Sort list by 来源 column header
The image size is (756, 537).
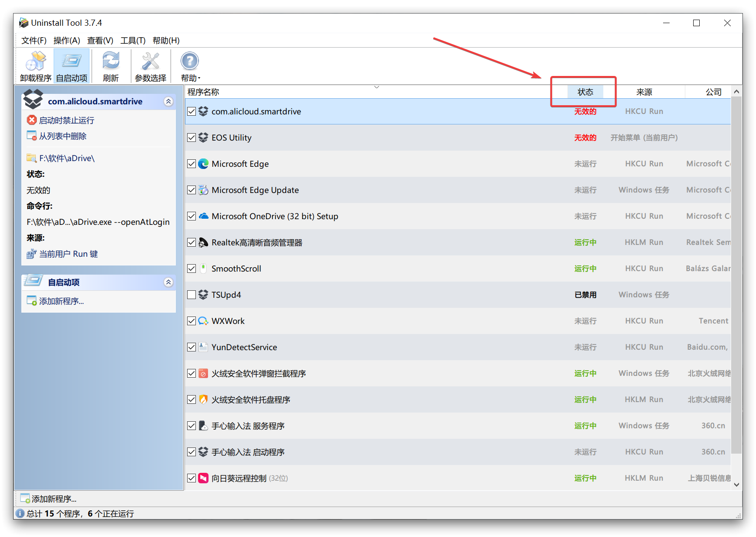coord(644,92)
